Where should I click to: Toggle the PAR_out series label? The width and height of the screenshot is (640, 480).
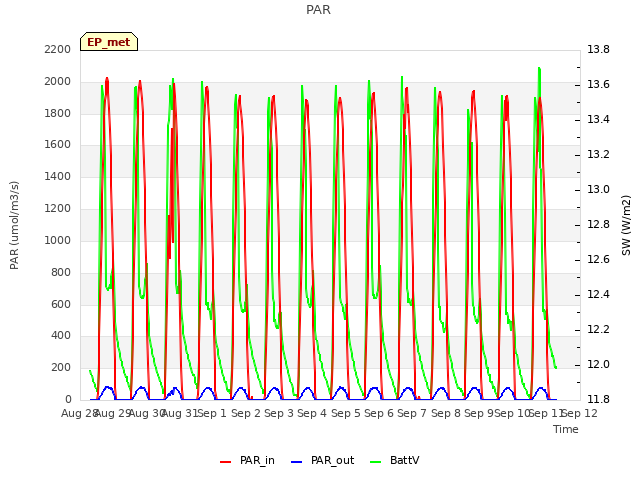tap(332, 460)
